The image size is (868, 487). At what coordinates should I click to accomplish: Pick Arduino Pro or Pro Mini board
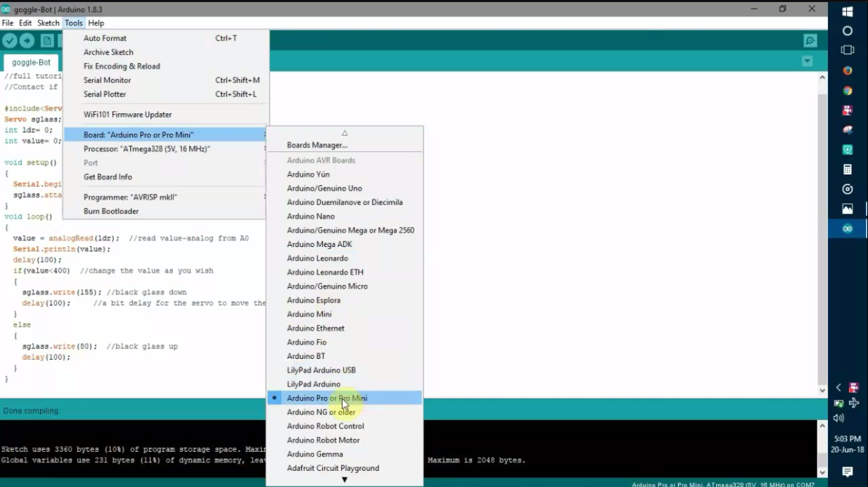[x=345, y=398]
